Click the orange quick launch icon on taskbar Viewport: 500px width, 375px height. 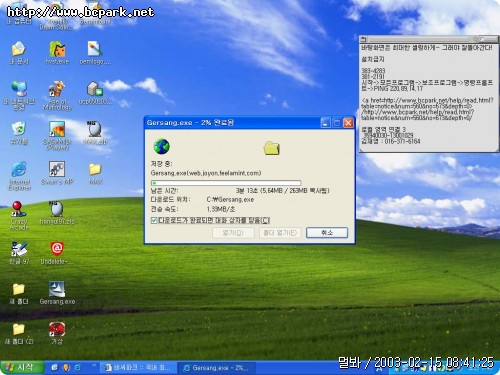point(66,367)
